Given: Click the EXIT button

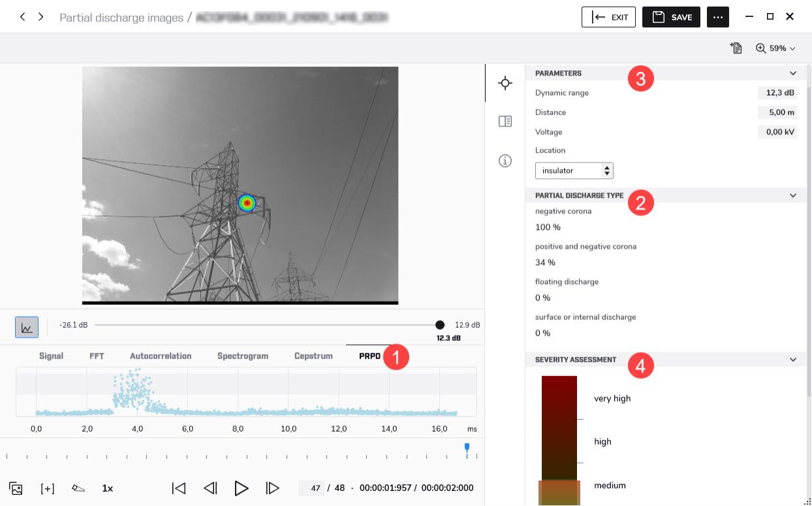Looking at the screenshot, I should [x=608, y=17].
